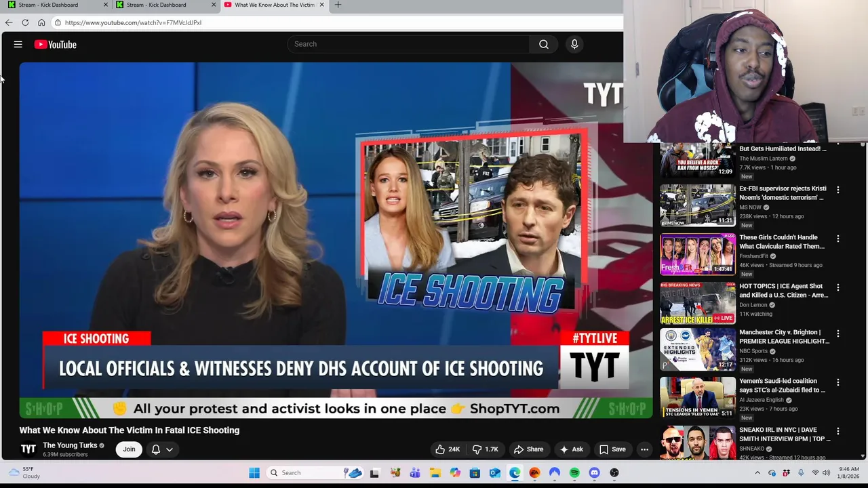Like the video with thumbs up
The image size is (868, 488).
pyautogui.click(x=448, y=449)
